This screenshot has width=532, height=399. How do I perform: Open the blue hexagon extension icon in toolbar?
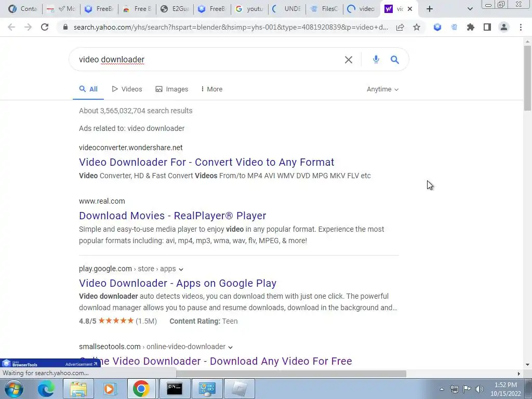point(437,27)
